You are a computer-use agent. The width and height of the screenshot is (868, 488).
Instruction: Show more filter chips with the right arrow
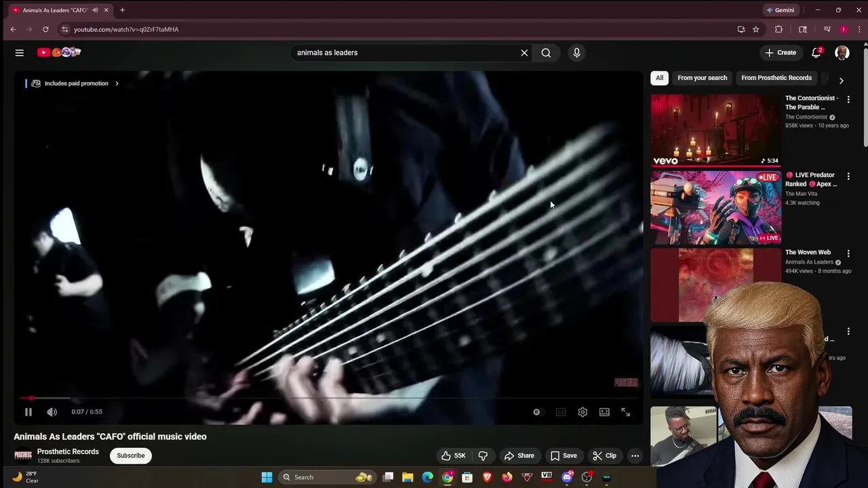tap(842, 81)
